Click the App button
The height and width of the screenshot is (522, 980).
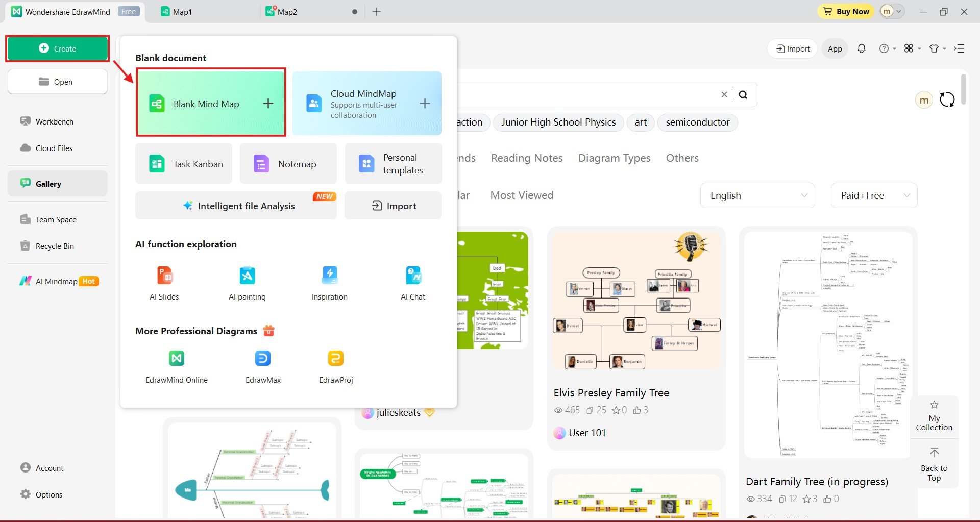(x=835, y=48)
